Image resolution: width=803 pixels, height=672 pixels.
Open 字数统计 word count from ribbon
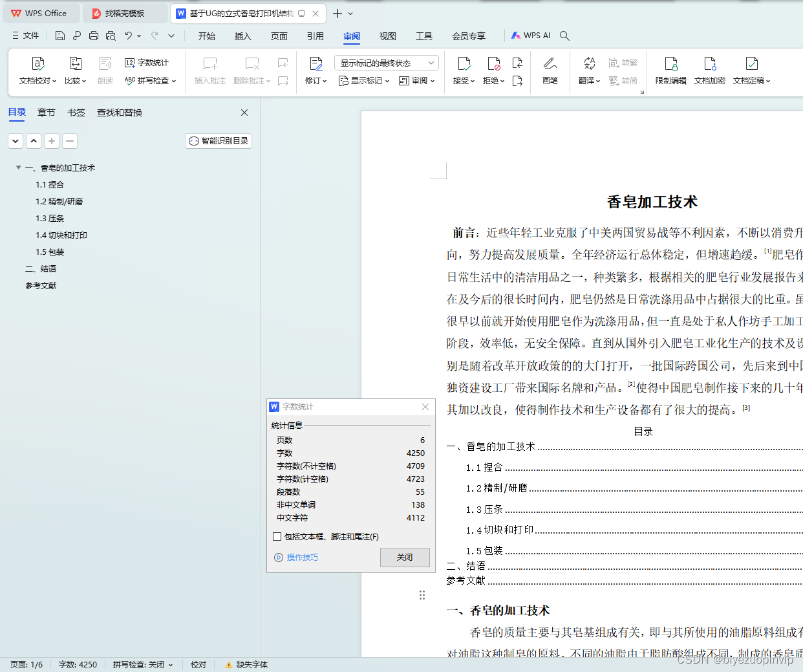[x=147, y=63]
